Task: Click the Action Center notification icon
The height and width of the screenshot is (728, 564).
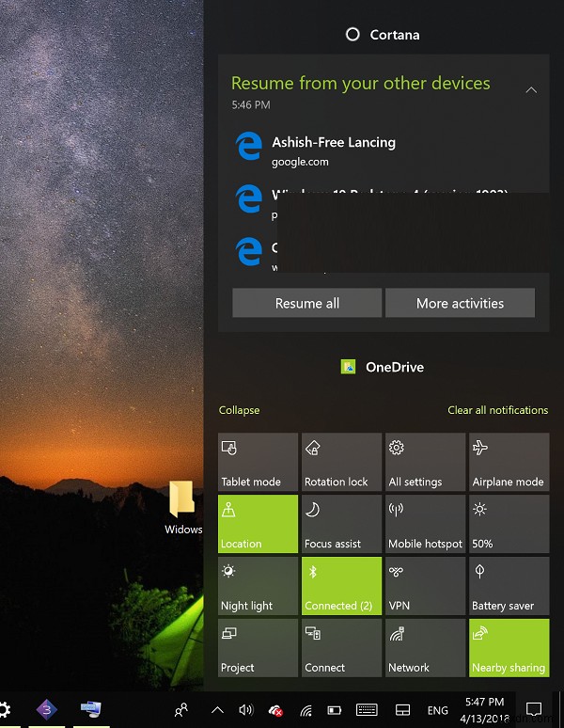Action: tap(534, 709)
